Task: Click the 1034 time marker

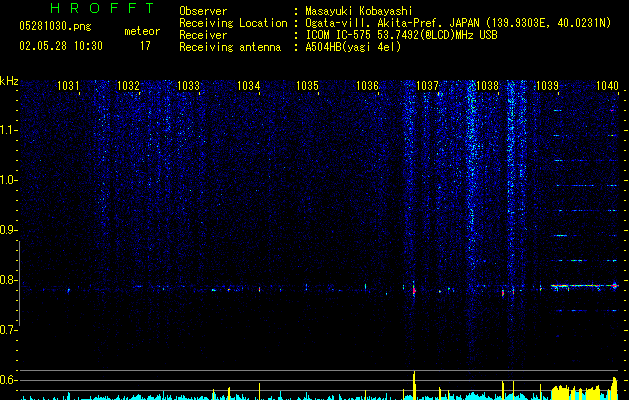Action: [248, 86]
